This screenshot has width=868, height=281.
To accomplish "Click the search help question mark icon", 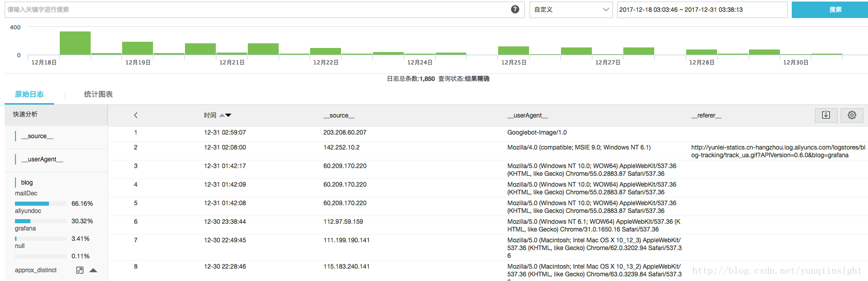I will tap(515, 9).
